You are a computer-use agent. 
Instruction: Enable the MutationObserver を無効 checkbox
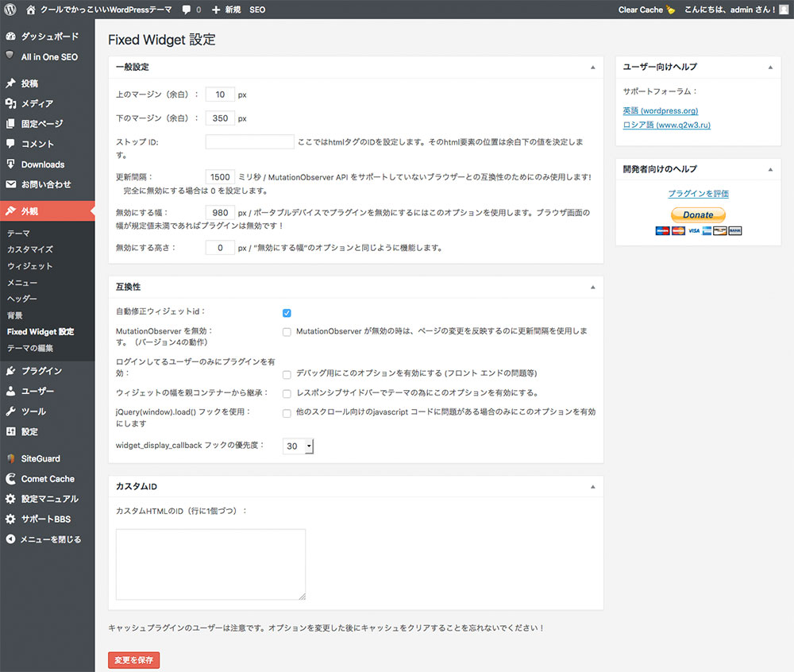coord(287,332)
